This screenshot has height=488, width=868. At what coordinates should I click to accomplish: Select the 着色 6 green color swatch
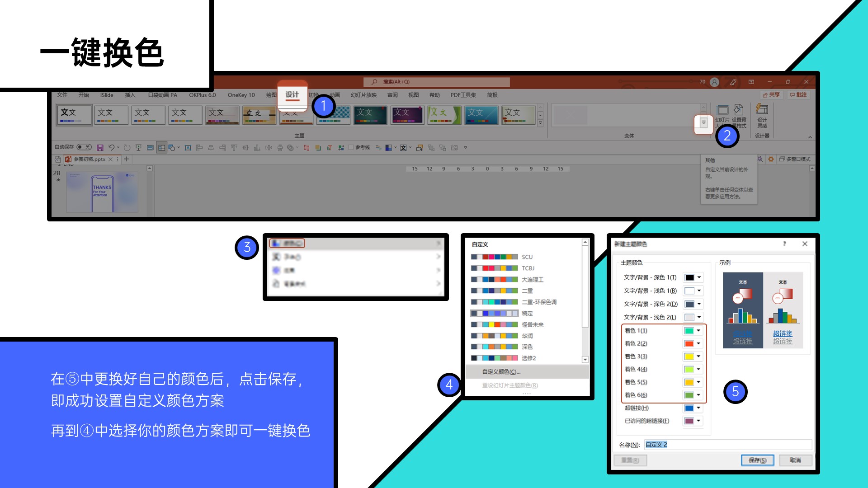point(689,395)
